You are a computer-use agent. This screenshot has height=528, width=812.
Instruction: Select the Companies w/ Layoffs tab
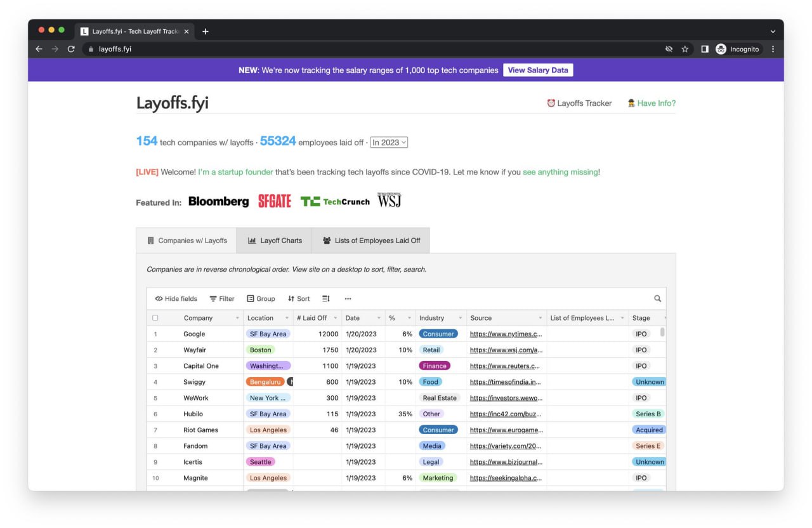(187, 241)
